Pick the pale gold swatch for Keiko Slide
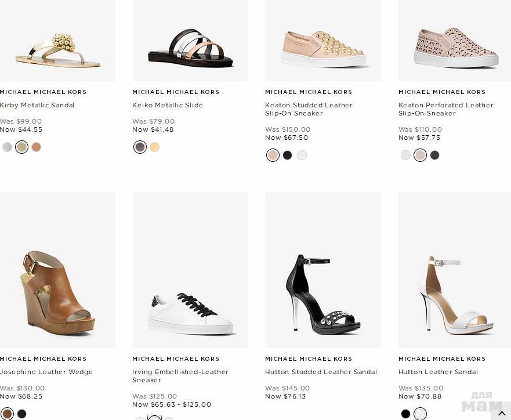The width and height of the screenshot is (511, 420). tap(154, 147)
